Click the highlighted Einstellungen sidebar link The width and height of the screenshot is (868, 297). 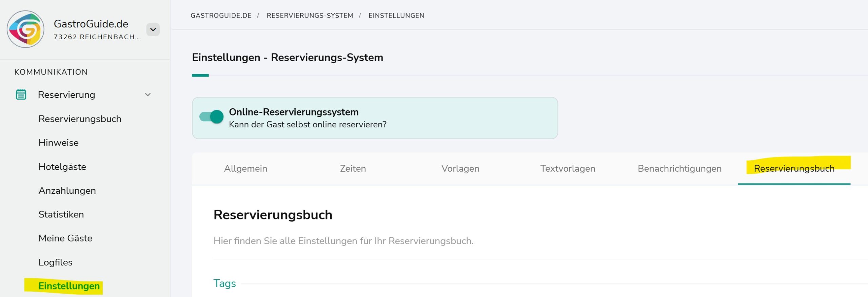tap(69, 286)
